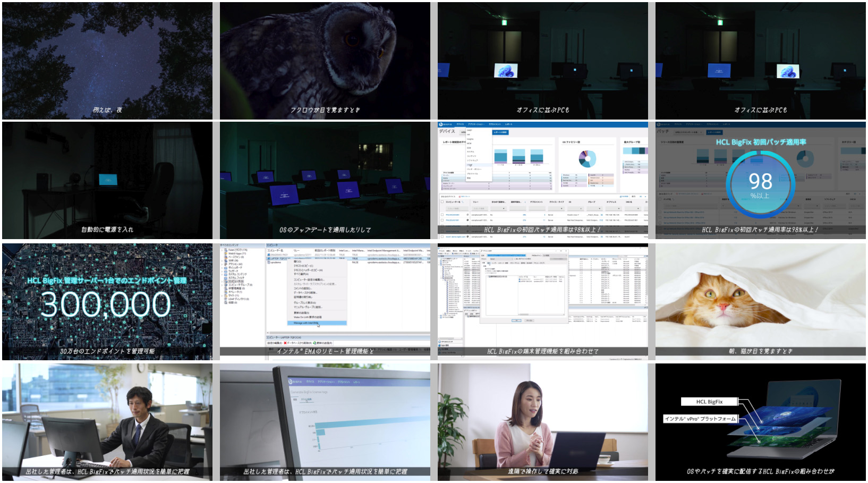The width and height of the screenshot is (868, 483).
Task: Click the pie chart in the device dashboard frame
Action: [587, 158]
